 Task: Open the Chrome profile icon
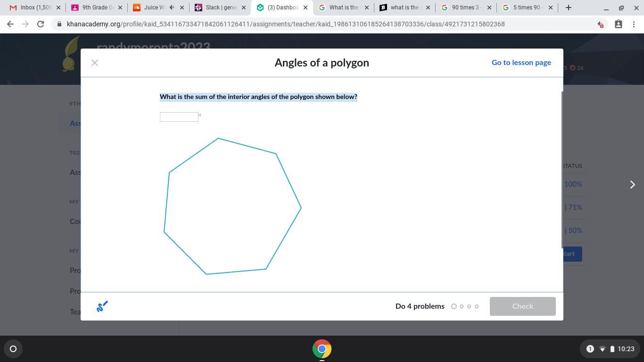point(619,24)
